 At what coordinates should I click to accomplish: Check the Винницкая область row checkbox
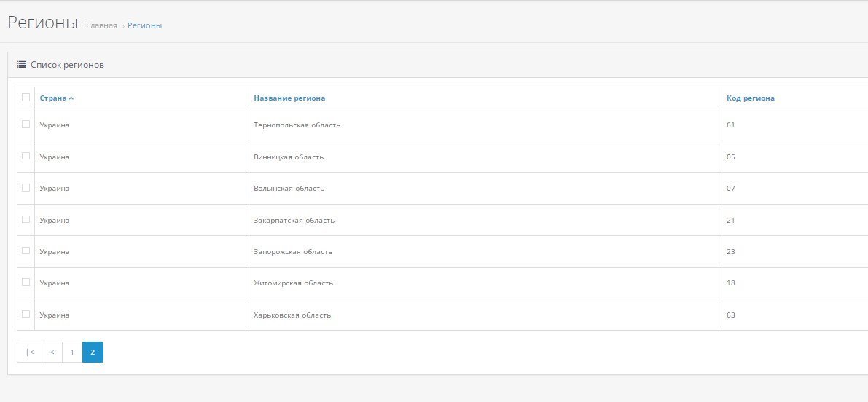coord(26,156)
